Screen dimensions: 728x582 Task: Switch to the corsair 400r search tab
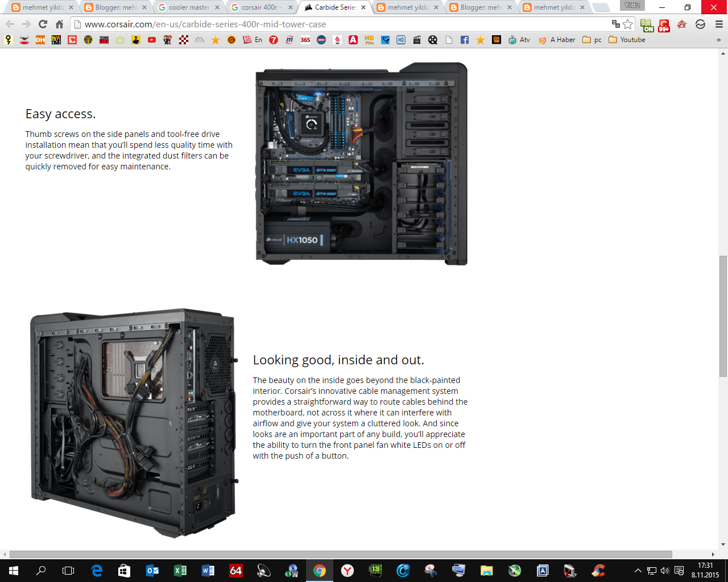(x=261, y=7)
